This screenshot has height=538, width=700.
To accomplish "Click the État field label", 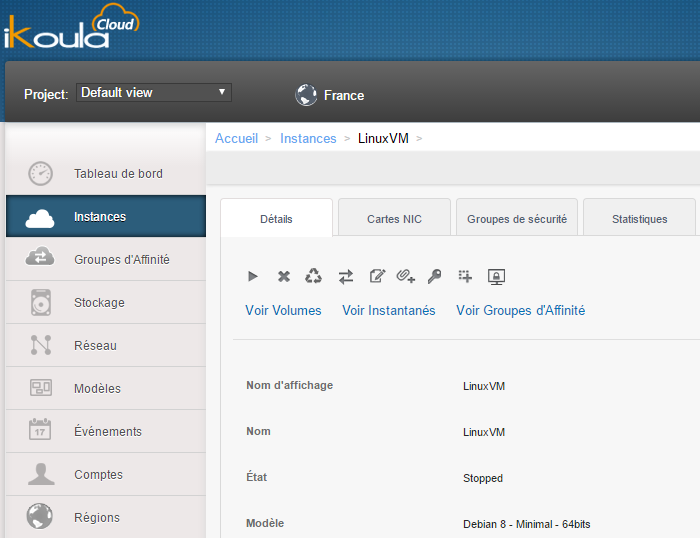I will tap(256, 477).
